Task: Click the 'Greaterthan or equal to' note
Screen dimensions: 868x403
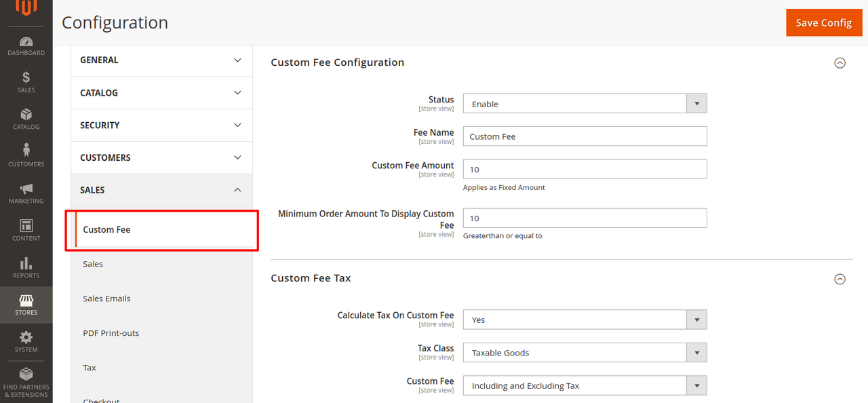Action: [502, 236]
